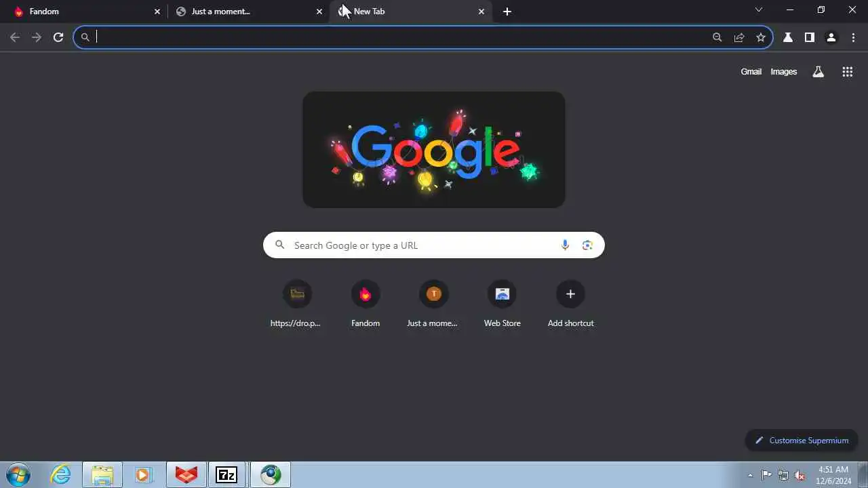Image resolution: width=868 pixels, height=488 pixels.
Task: Open the Google apps grid
Action: 847,72
